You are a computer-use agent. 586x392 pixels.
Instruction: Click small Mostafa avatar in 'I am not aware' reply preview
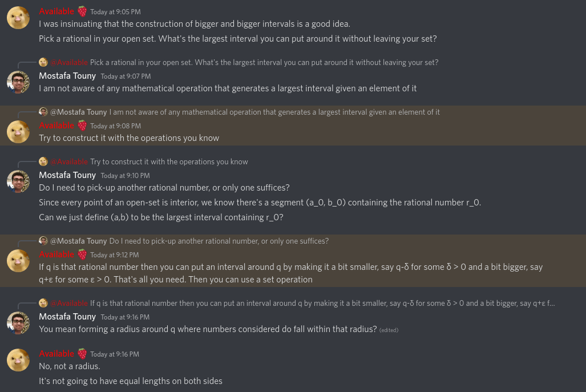coord(43,112)
